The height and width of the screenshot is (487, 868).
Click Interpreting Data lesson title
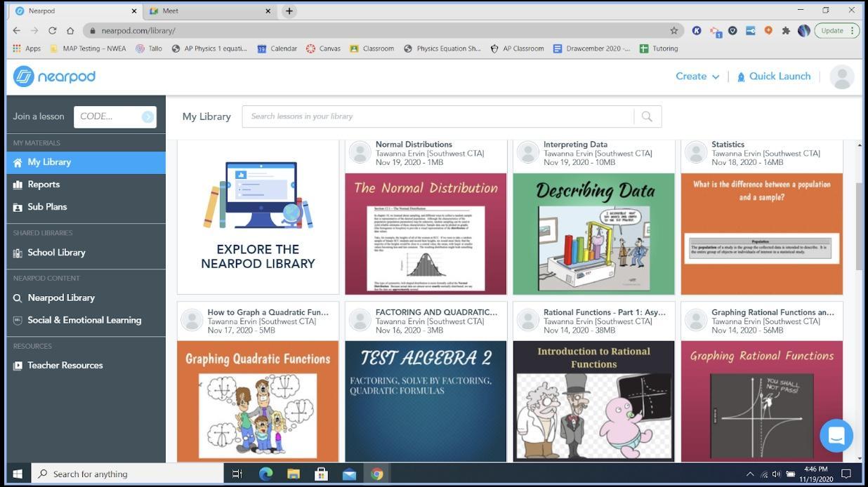575,145
